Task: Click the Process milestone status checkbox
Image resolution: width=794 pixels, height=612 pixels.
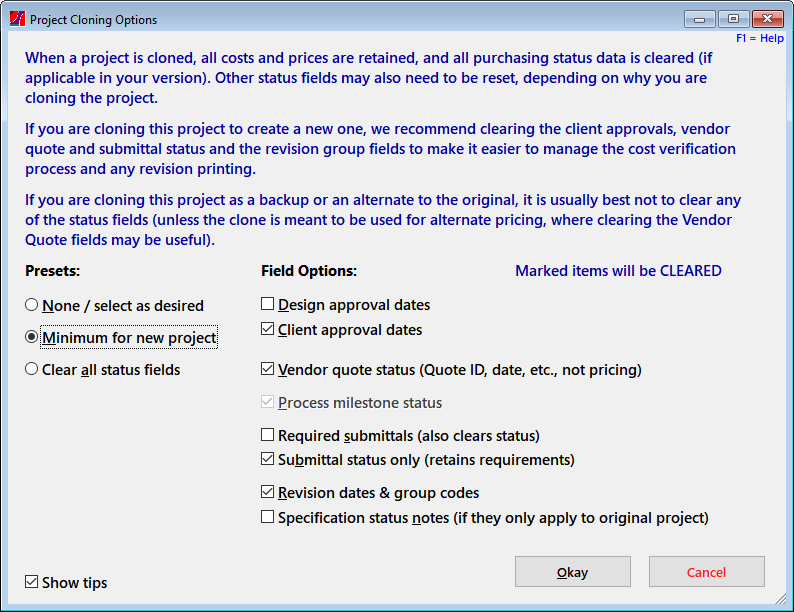Action: point(267,402)
